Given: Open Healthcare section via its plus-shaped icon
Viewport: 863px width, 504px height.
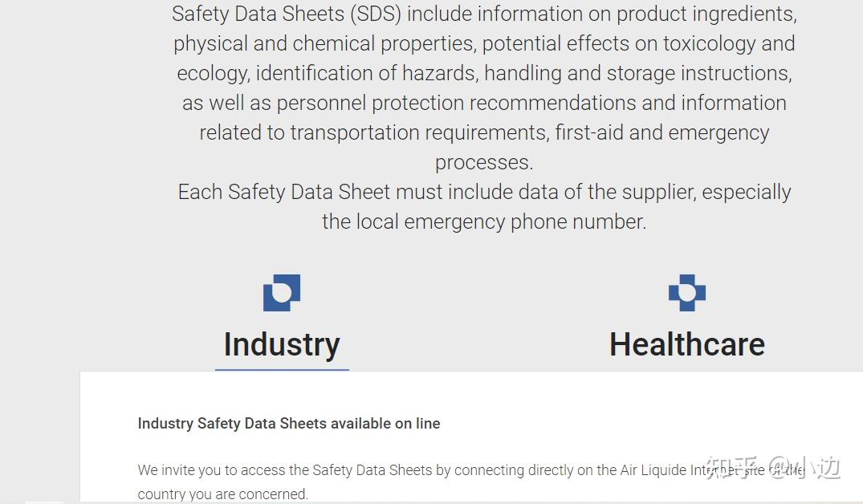Looking at the screenshot, I should [687, 292].
